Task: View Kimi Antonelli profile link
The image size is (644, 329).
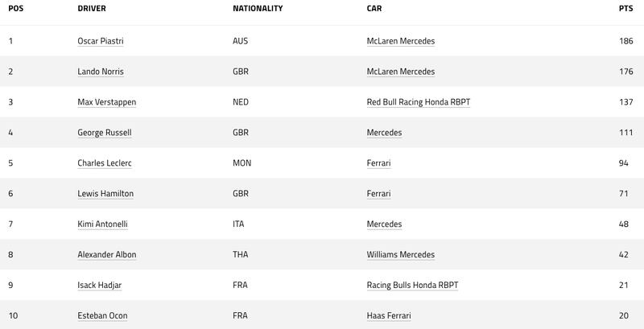Action: (x=103, y=224)
